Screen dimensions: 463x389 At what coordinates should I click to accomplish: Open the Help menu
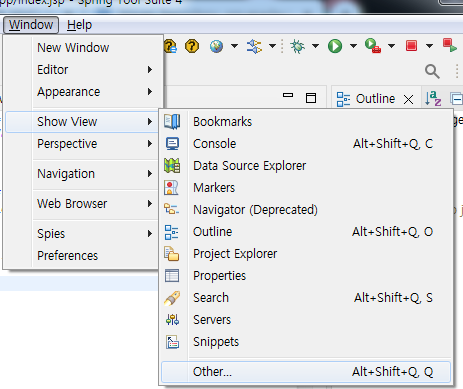click(79, 25)
